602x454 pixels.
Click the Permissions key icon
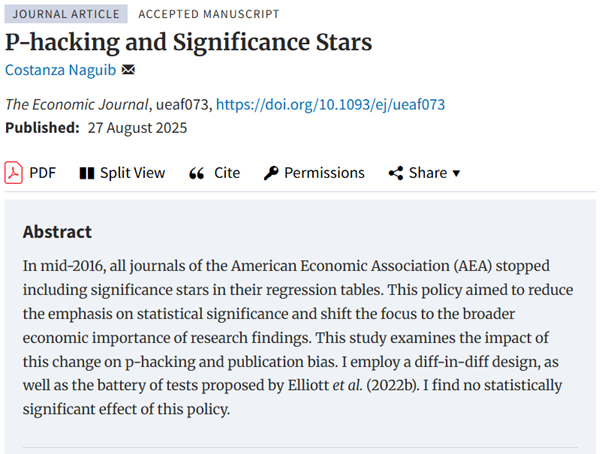point(271,173)
